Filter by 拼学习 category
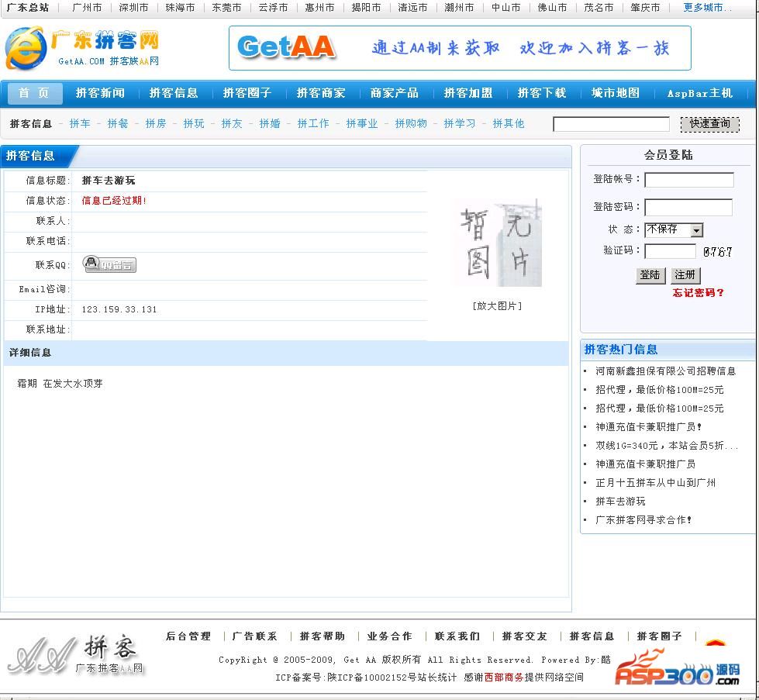This screenshot has width=759, height=700. 460,123
